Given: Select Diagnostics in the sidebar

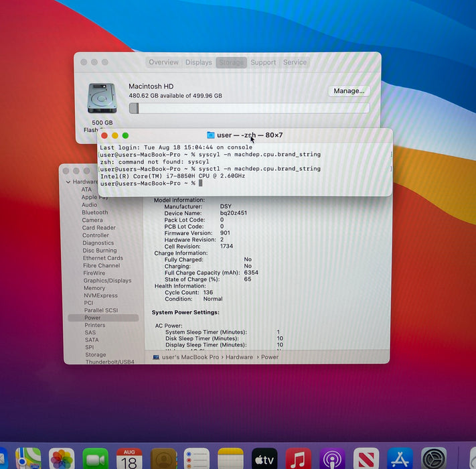Looking at the screenshot, I should pyautogui.click(x=98, y=243).
